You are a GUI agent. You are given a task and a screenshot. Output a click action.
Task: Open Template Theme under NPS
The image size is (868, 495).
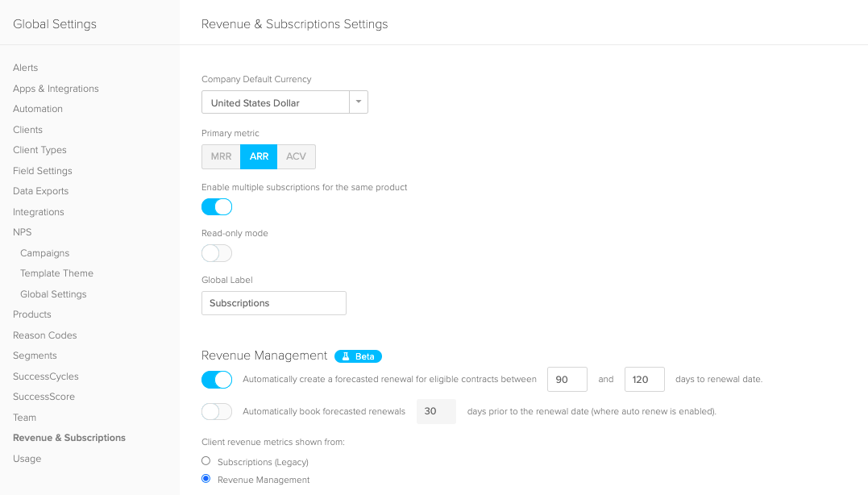pyautogui.click(x=57, y=273)
